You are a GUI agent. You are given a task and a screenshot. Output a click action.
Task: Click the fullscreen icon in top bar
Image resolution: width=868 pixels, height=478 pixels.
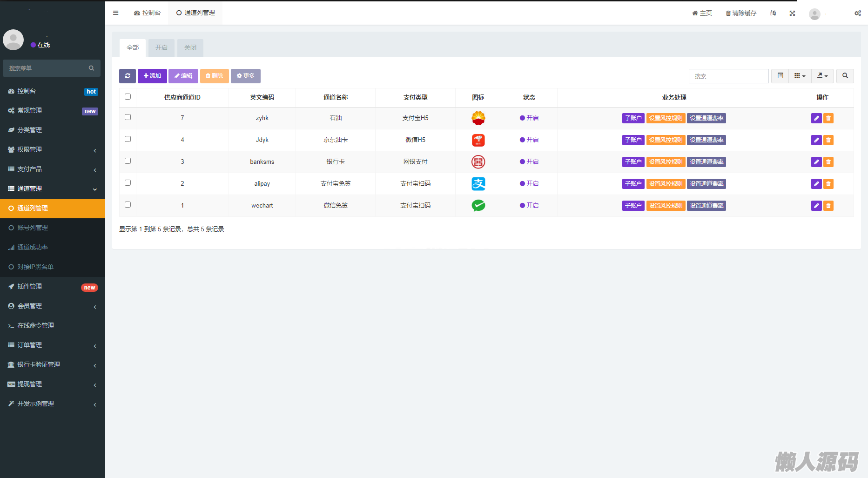point(792,13)
